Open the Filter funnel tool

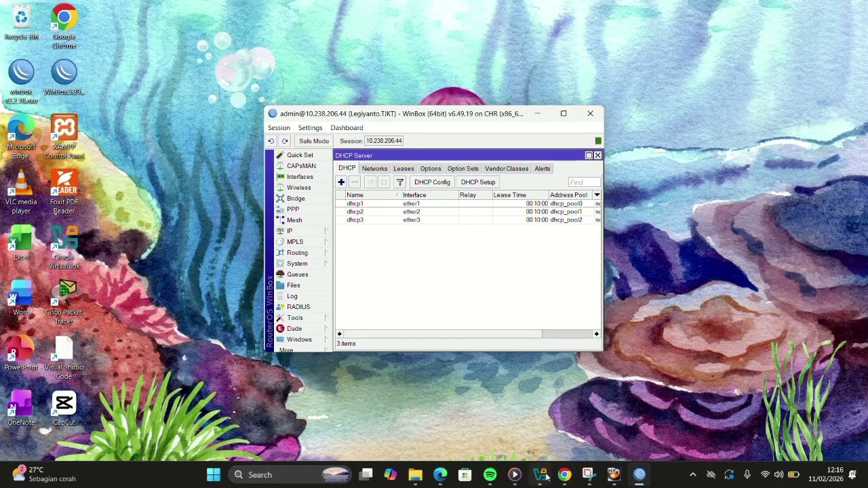point(400,182)
